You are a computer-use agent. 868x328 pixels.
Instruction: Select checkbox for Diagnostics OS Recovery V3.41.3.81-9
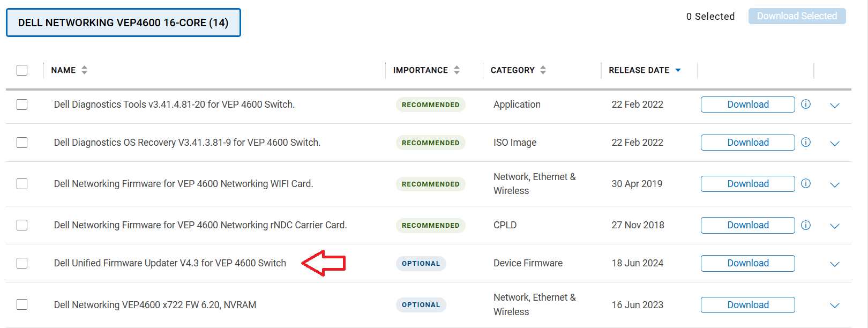tap(22, 143)
